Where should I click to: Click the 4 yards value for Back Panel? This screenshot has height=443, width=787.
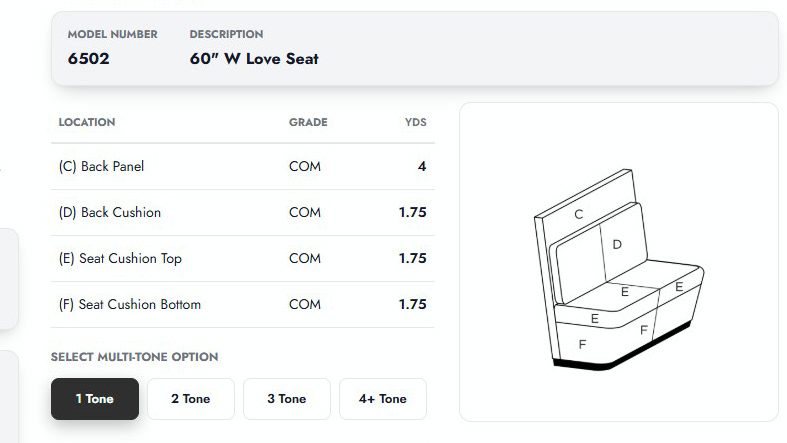pos(422,166)
